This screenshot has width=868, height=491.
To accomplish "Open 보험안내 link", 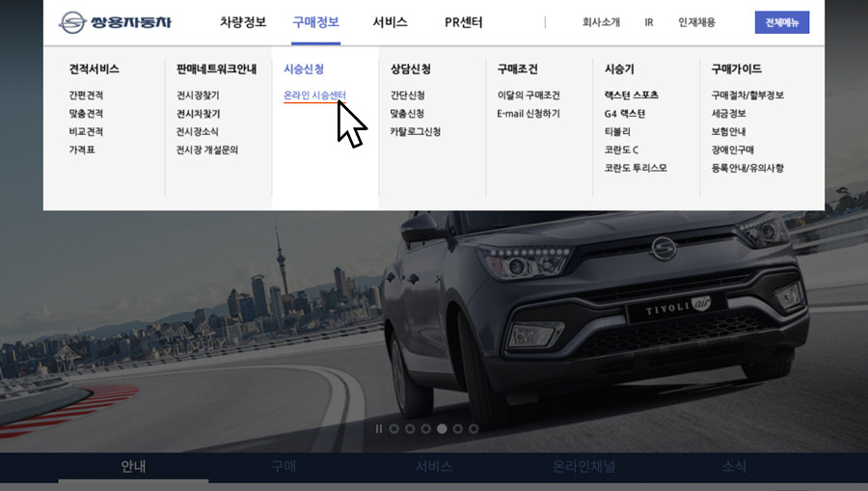I will [728, 132].
